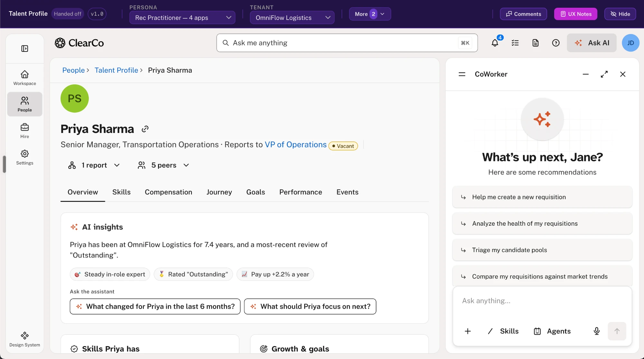Send message with the arrow up button

617,331
